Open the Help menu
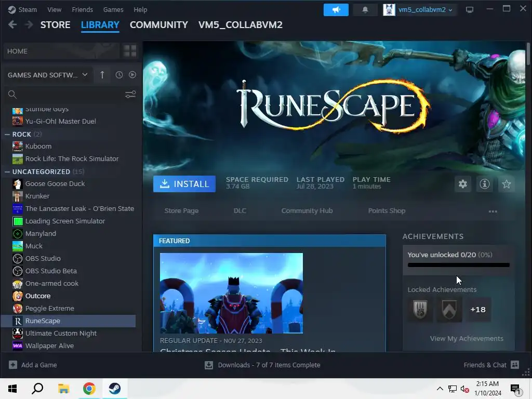Viewport: 532px width, 399px height. click(140, 9)
